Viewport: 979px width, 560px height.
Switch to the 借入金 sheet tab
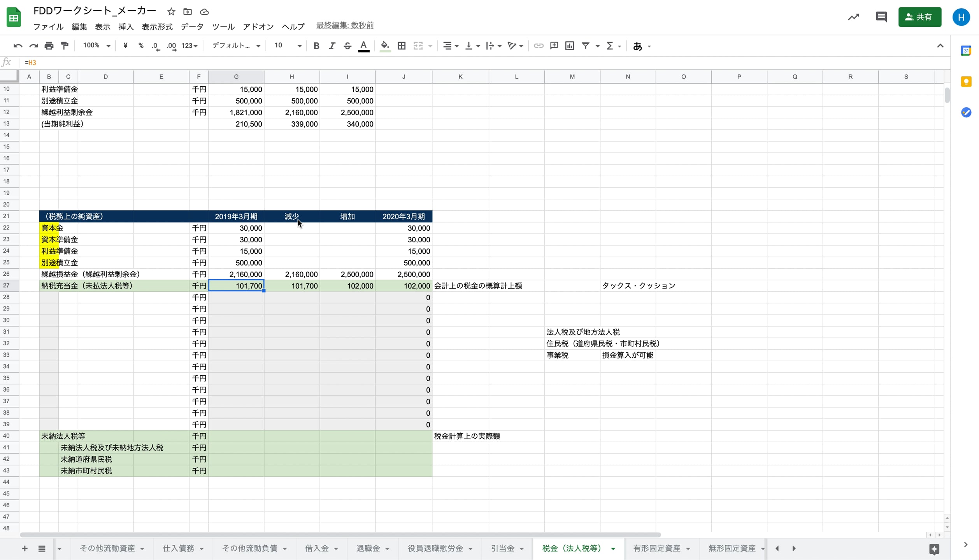(x=317, y=548)
